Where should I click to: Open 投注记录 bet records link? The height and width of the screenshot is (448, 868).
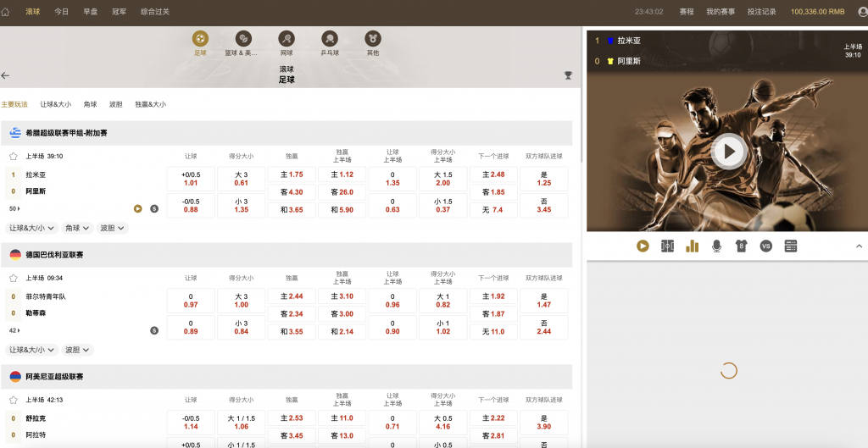point(761,12)
